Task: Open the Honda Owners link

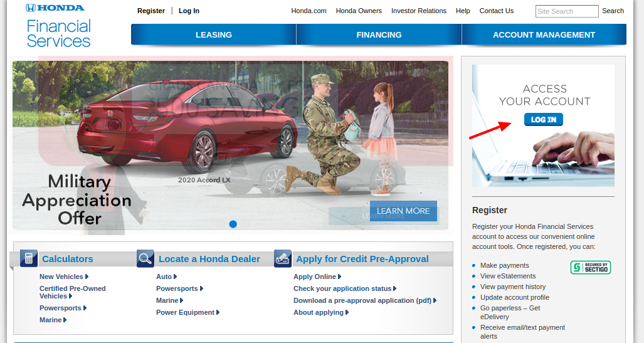Action: click(359, 11)
